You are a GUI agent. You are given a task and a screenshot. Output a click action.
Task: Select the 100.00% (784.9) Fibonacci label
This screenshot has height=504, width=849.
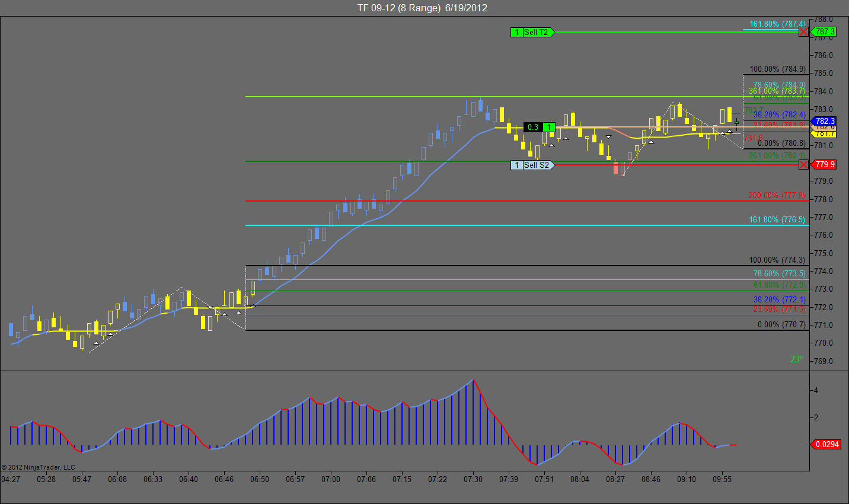click(777, 69)
